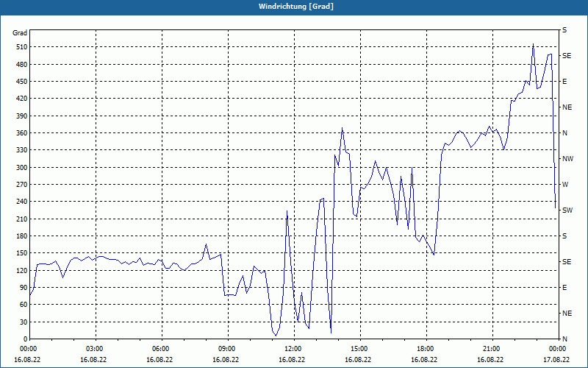
Task: Click the 09:00 time axis label
Action: [226, 348]
